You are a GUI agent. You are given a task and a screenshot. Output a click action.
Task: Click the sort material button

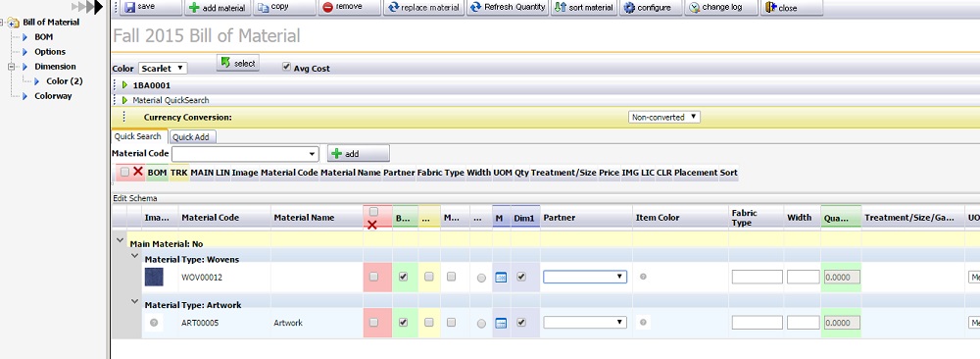click(x=584, y=8)
